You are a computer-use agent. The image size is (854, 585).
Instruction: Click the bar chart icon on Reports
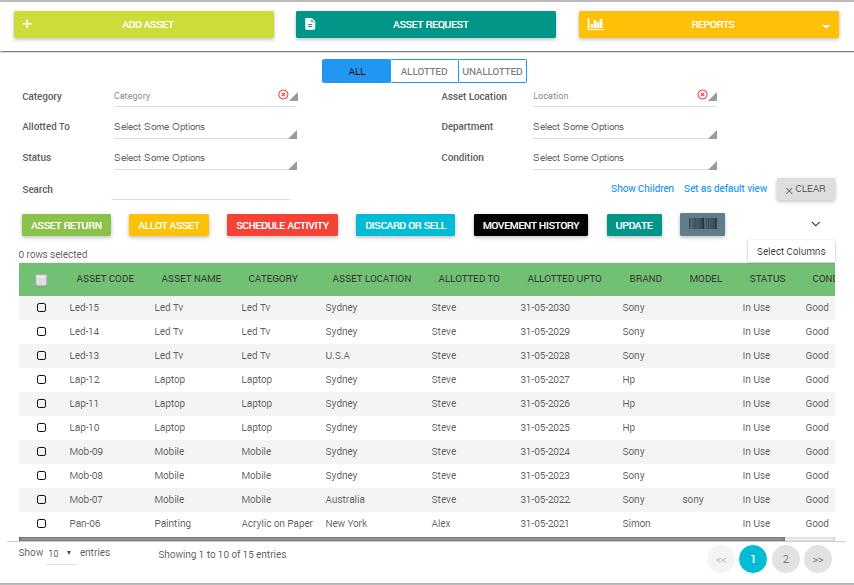point(595,24)
